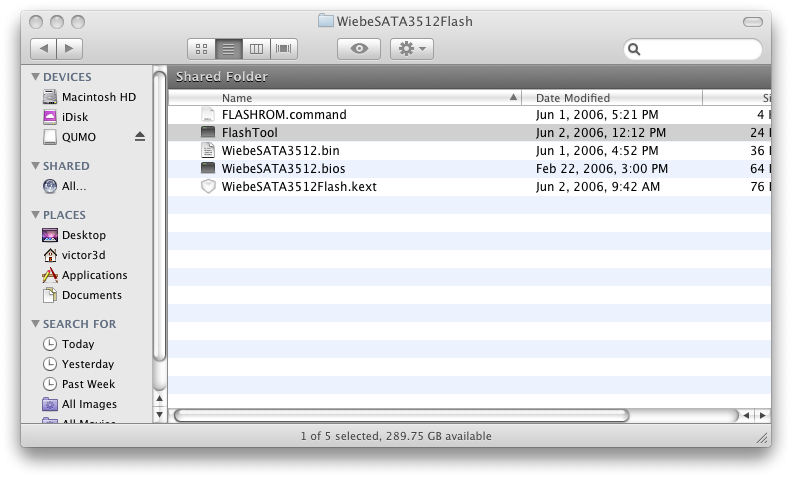This screenshot has width=792, height=478.
Task: Click the horizontal scroll right arrow
Action: coord(762,415)
